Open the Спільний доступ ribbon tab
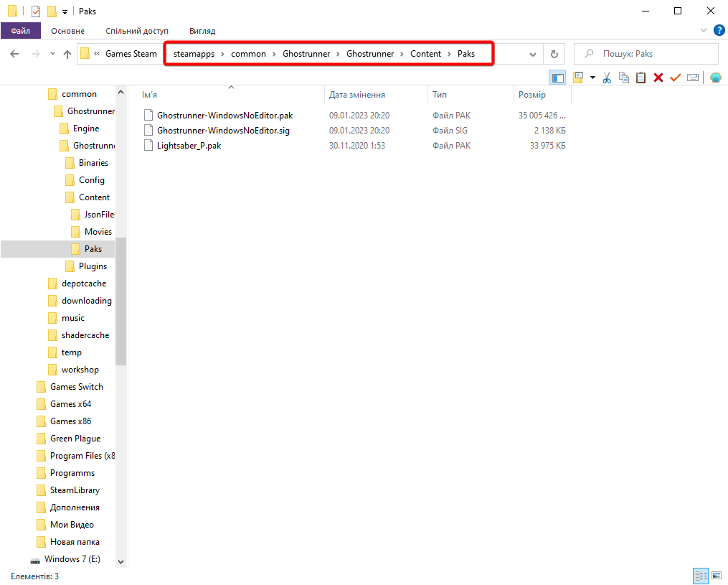 coord(137,31)
